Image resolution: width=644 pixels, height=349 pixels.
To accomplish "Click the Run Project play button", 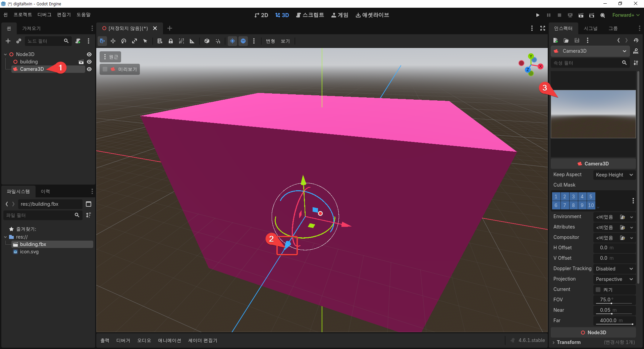I will [538, 15].
